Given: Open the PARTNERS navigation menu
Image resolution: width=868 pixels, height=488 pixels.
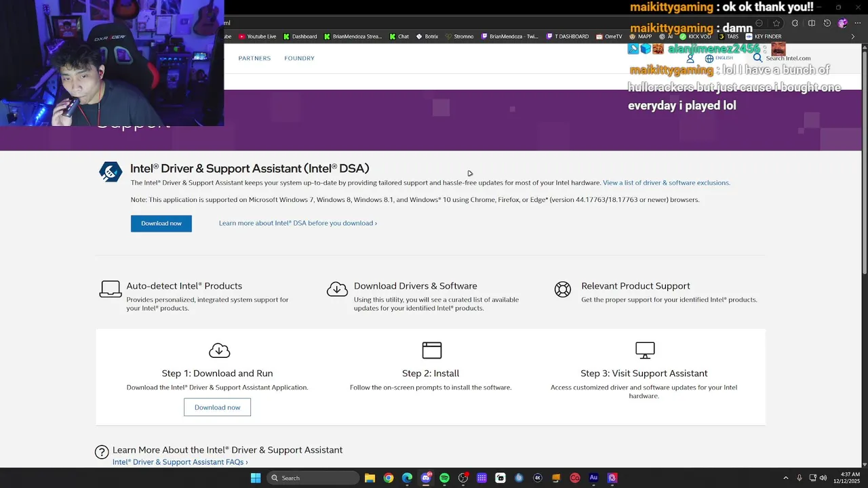Looking at the screenshot, I should [x=254, y=58].
